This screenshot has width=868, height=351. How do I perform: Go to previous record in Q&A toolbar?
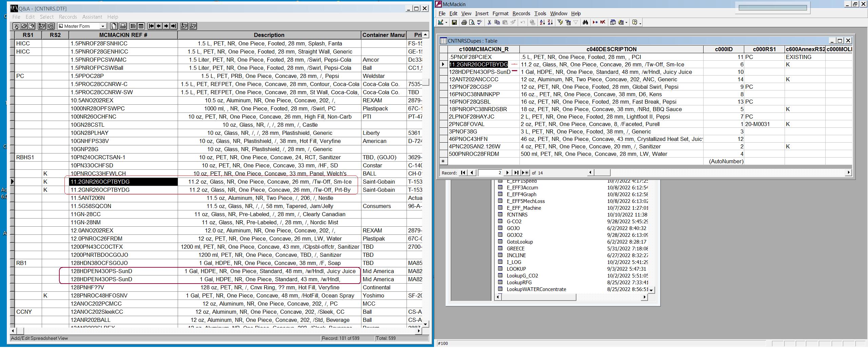[x=159, y=26]
